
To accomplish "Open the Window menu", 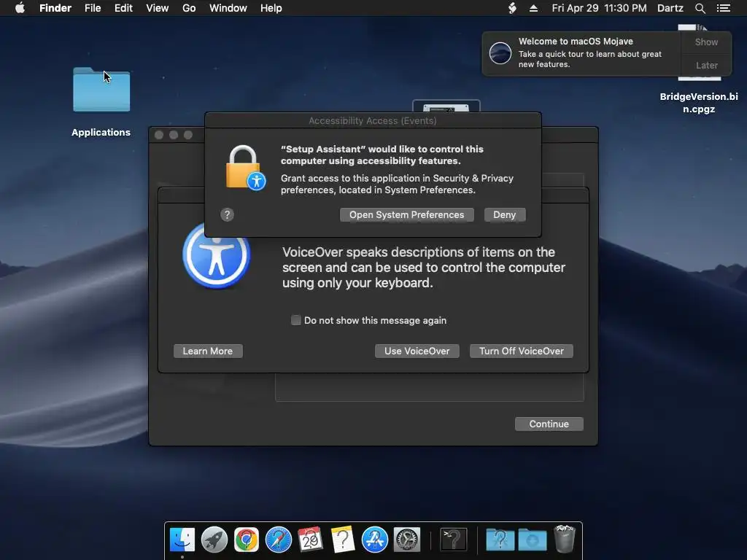I will tap(228, 8).
